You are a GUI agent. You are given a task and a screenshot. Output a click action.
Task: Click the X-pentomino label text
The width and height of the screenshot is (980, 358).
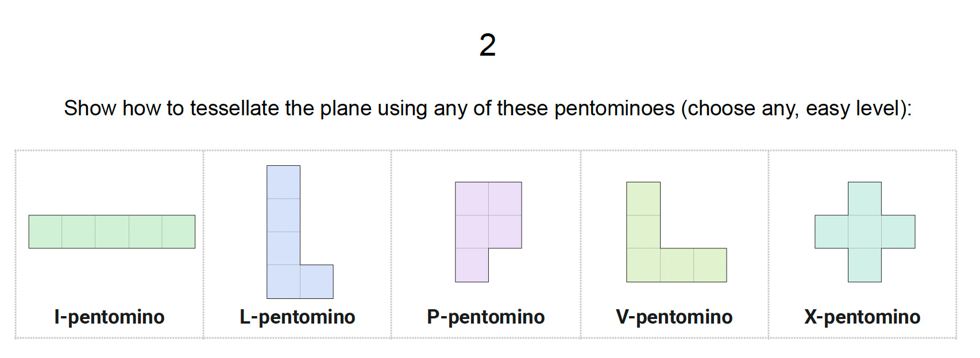pos(862,317)
